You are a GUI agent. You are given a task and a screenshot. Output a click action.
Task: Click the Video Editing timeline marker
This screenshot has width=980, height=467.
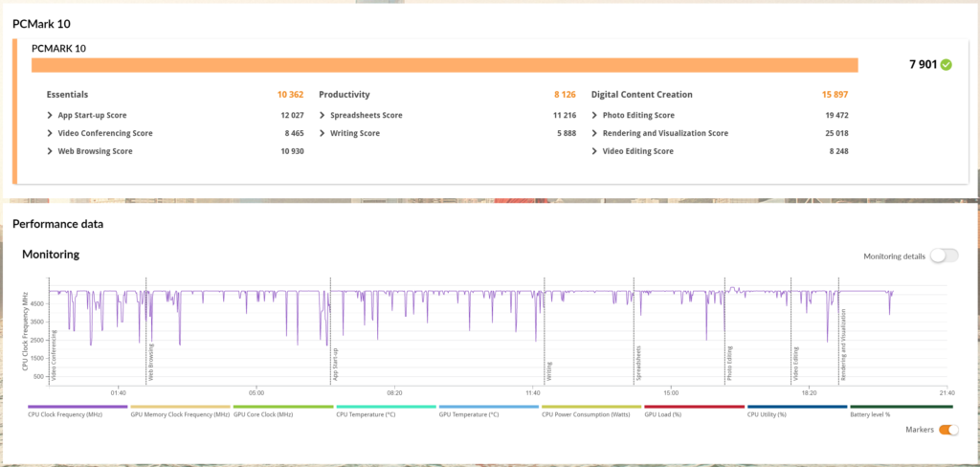coord(796,366)
